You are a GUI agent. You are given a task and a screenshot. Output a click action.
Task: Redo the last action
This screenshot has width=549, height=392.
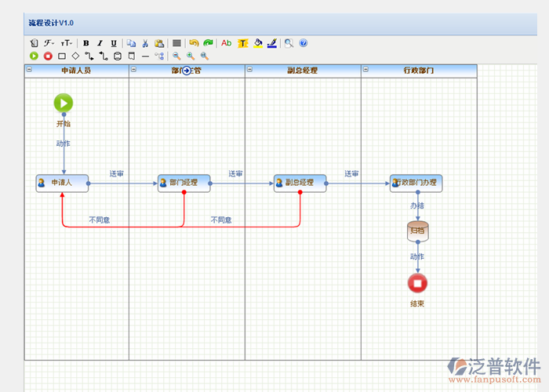point(208,44)
